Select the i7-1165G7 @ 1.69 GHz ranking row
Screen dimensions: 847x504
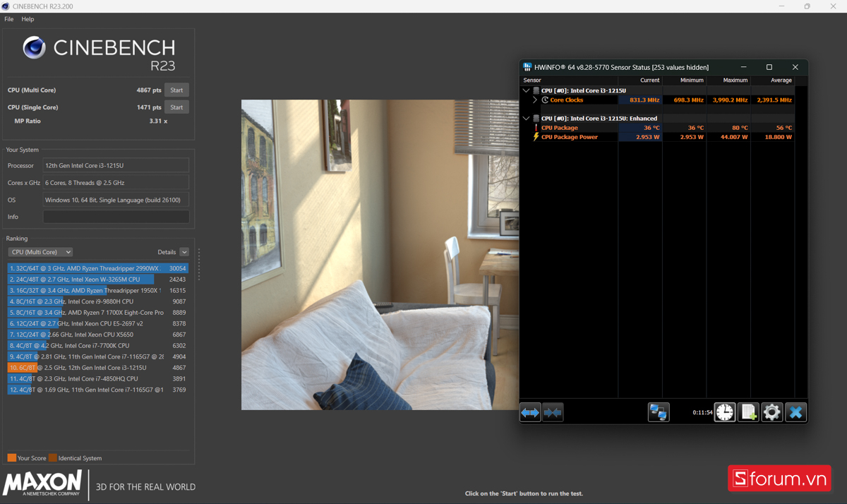pyautogui.click(x=98, y=390)
